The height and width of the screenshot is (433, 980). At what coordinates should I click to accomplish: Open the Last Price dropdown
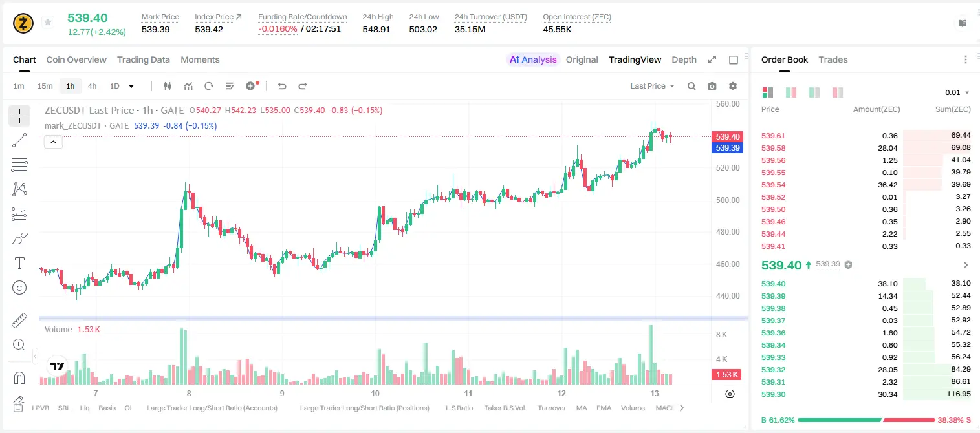(652, 86)
